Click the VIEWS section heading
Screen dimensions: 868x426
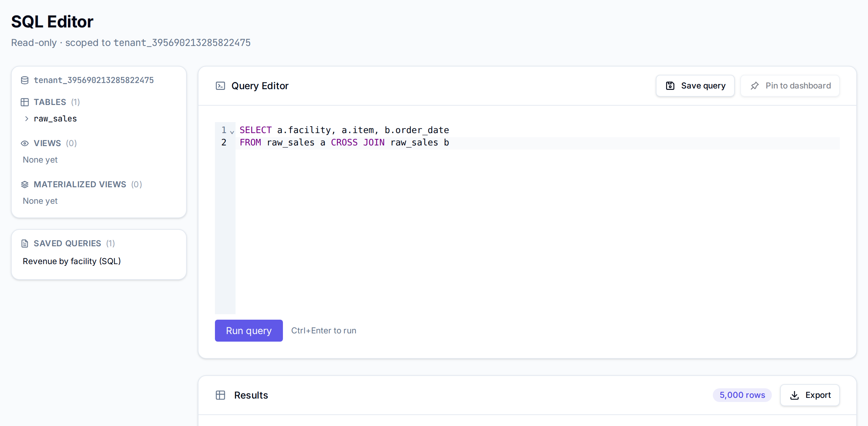[47, 143]
